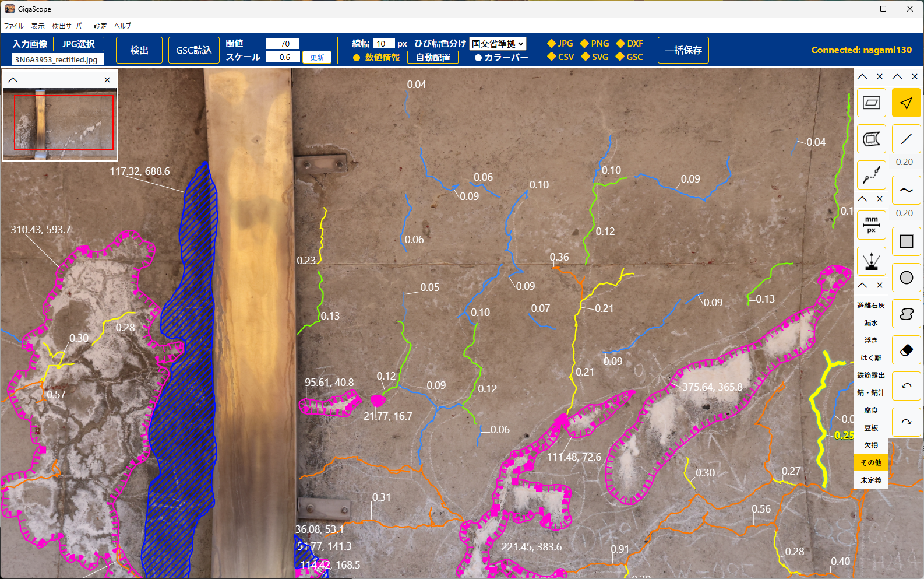Pick the rectangle shape tool
This screenshot has width=924, height=579.
(x=906, y=241)
